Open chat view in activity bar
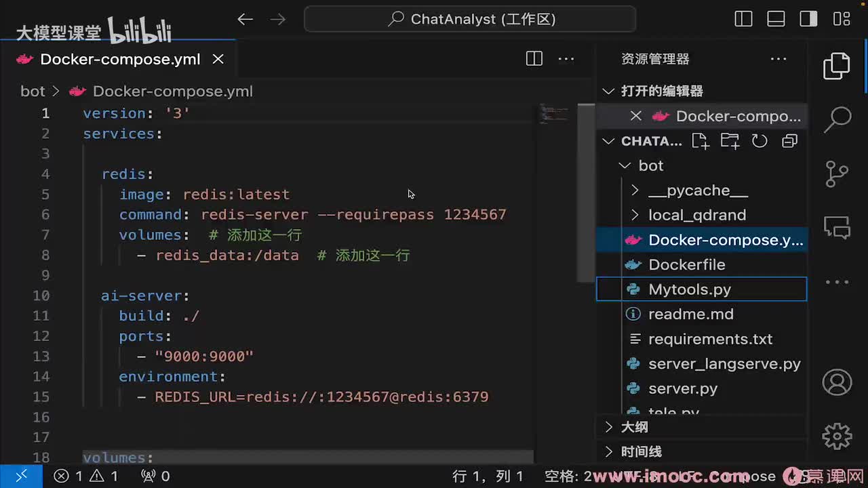 (x=837, y=228)
